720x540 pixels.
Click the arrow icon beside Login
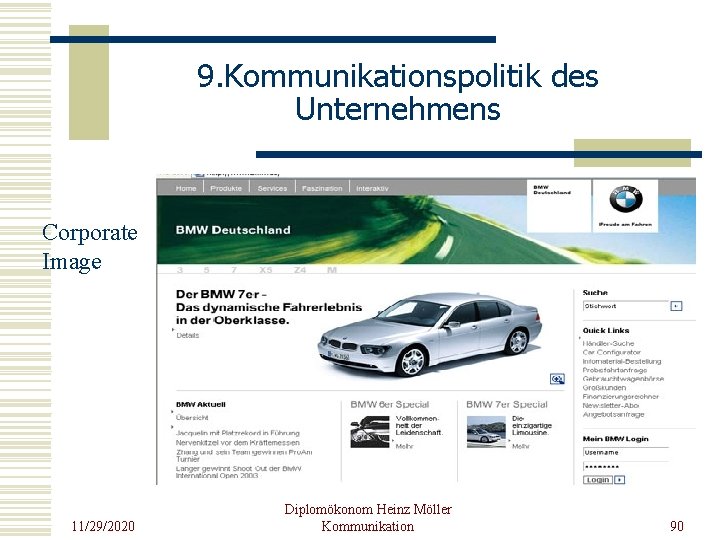coord(619,480)
